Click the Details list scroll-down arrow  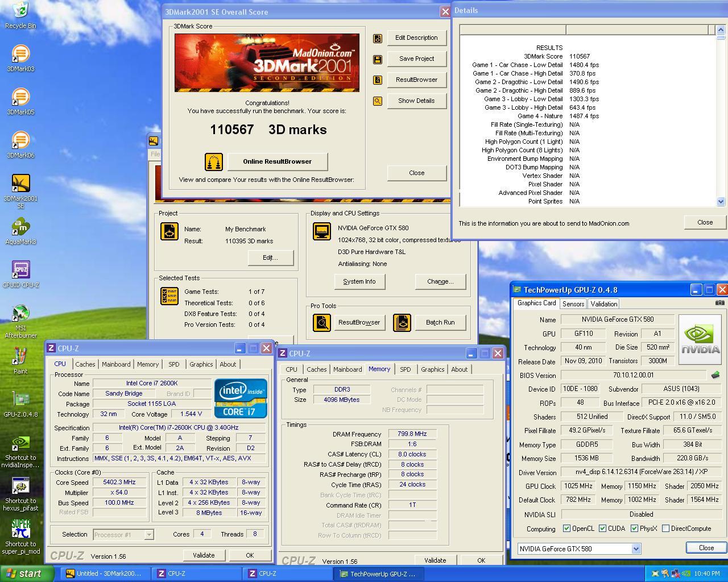pyautogui.click(x=721, y=201)
